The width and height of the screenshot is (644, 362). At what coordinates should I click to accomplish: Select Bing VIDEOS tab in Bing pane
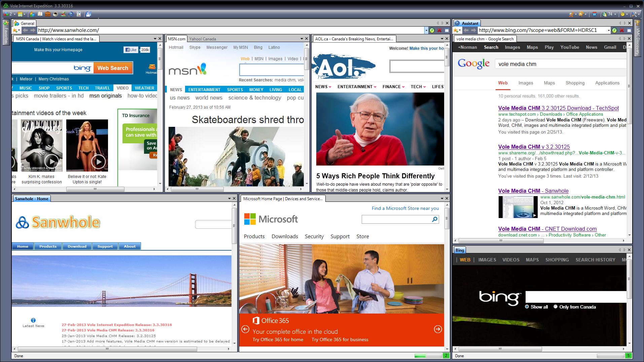click(x=511, y=260)
